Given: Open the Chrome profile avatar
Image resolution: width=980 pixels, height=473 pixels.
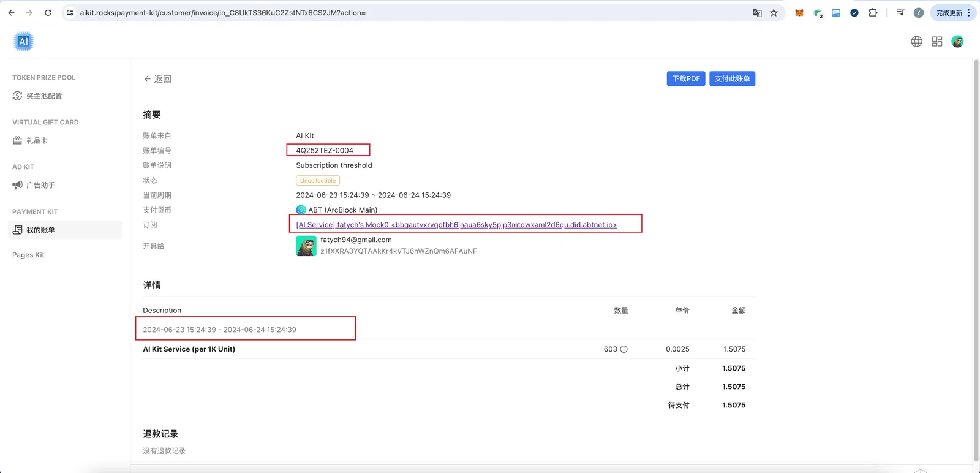Looking at the screenshot, I should pyautogui.click(x=919, y=12).
